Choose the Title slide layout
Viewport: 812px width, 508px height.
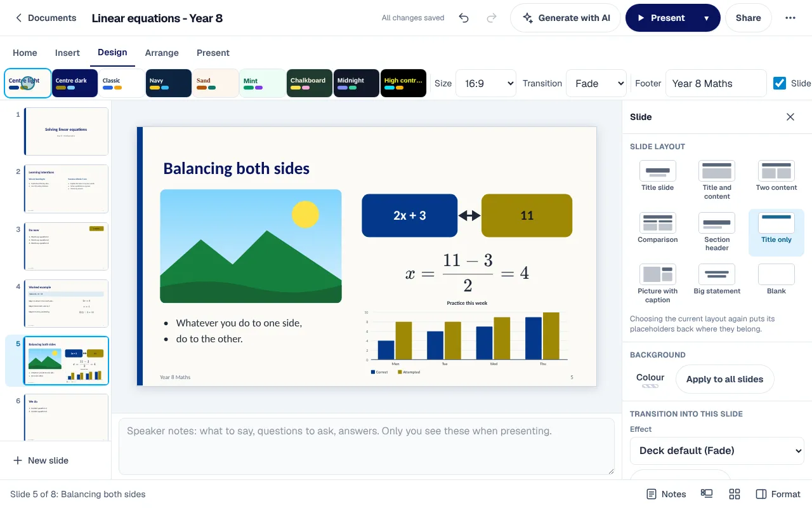tap(658, 176)
